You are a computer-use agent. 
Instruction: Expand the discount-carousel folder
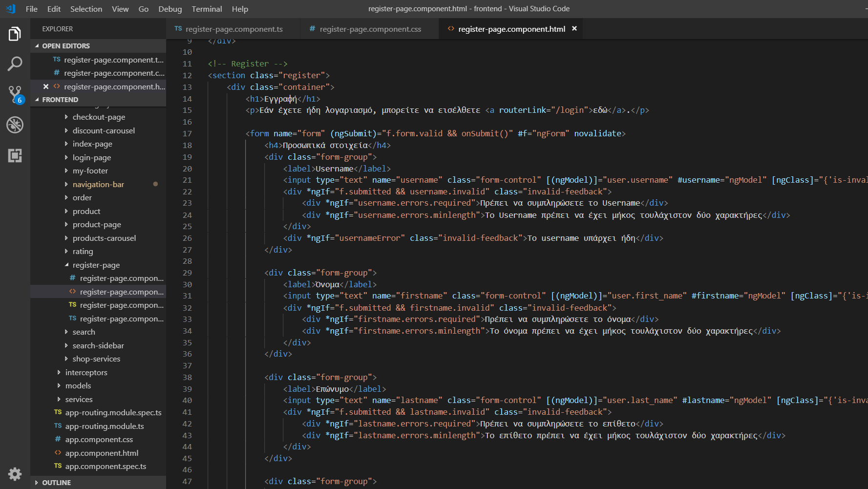tap(98, 130)
